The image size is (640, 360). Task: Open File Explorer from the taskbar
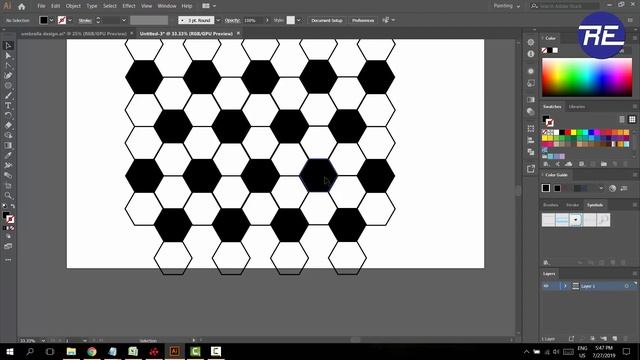(71, 351)
